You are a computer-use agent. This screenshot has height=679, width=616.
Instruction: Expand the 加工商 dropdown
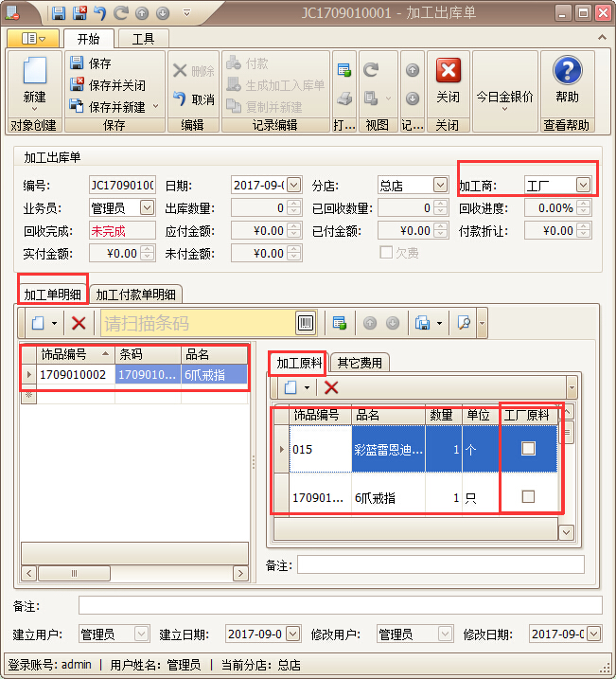tap(583, 185)
